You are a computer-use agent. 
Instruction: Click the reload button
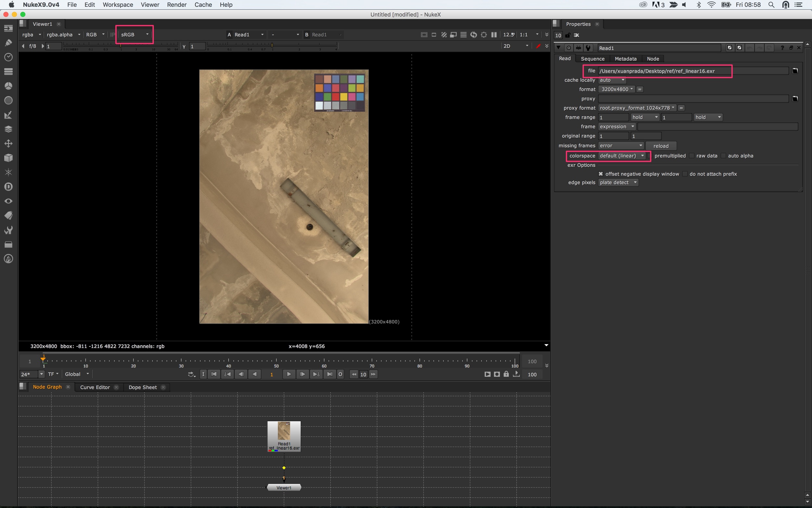click(x=661, y=146)
